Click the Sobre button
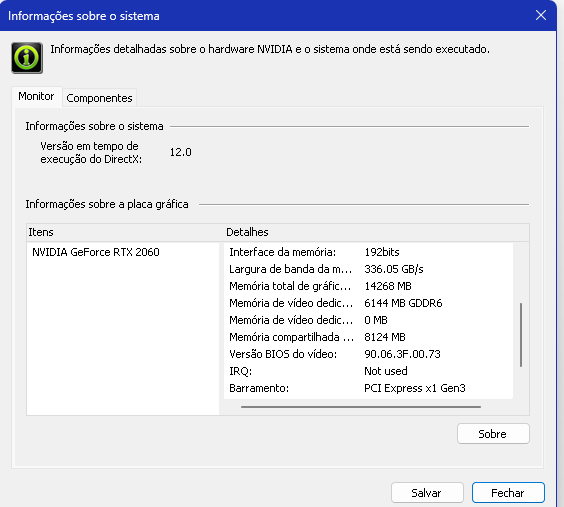The image size is (564, 507). coord(493,434)
